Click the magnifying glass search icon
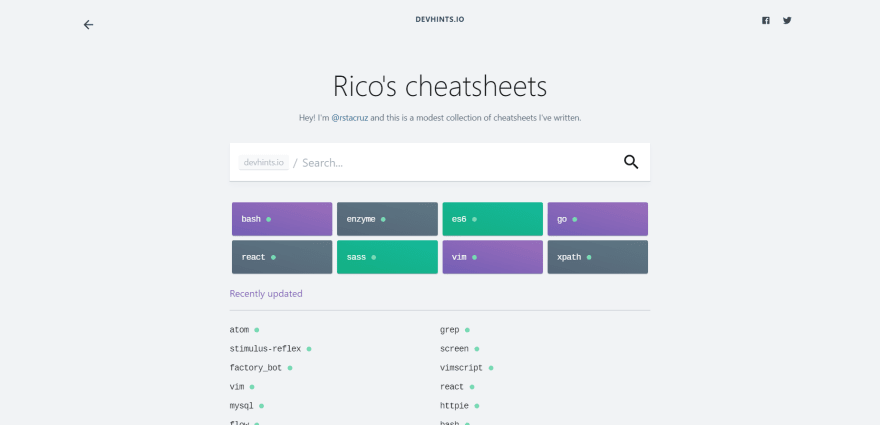Screen dimensions: 880x425 [631, 162]
